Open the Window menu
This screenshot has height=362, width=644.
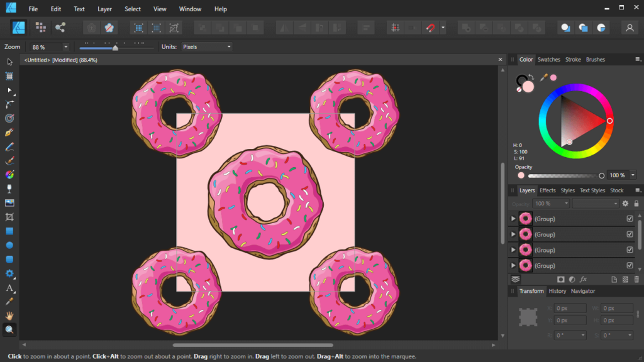click(x=190, y=9)
